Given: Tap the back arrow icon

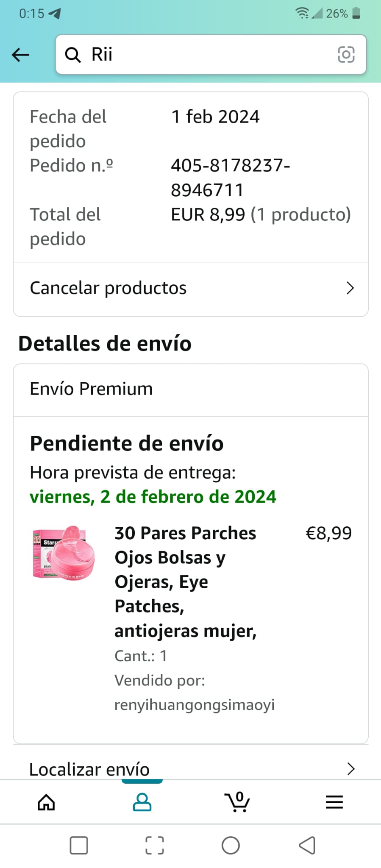Looking at the screenshot, I should pyautogui.click(x=20, y=55).
